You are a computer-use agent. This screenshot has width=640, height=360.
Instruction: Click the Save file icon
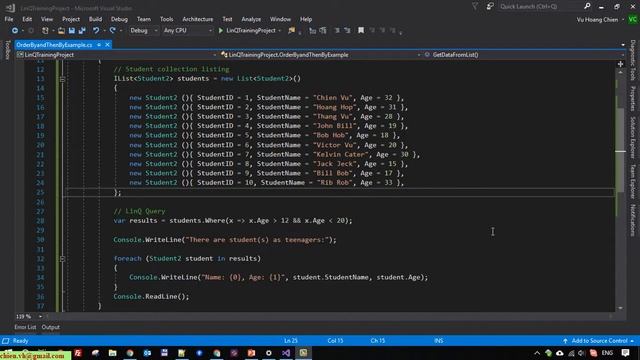point(72,31)
